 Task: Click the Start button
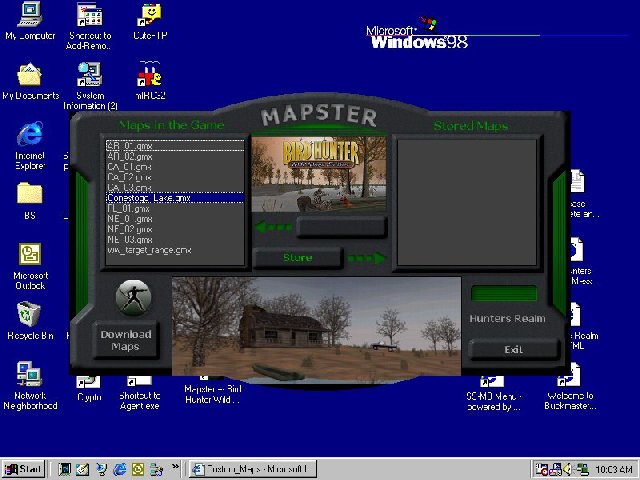click(23, 469)
